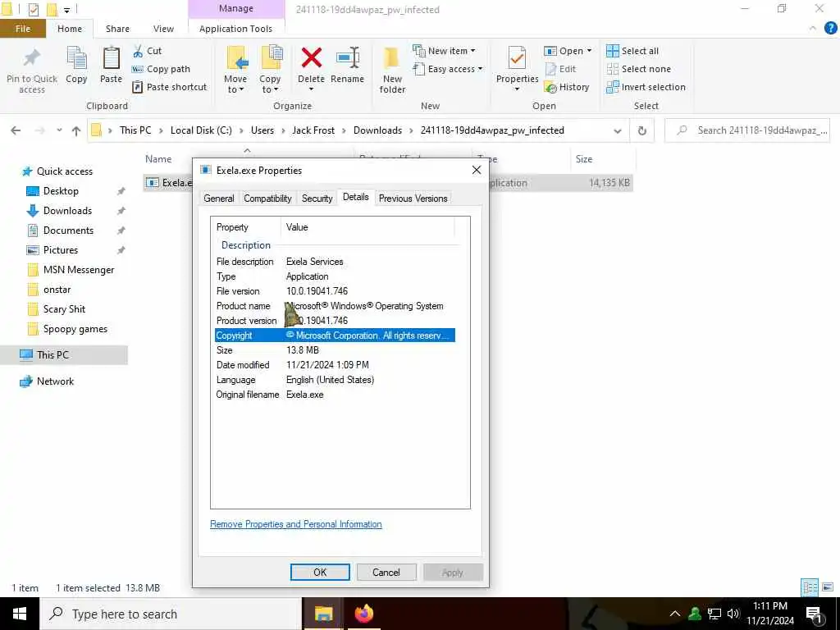The width and height of the screenshot is (840, 630).
Task: Click Remove Properties and Personal Information link
Action: coord(295,524)
